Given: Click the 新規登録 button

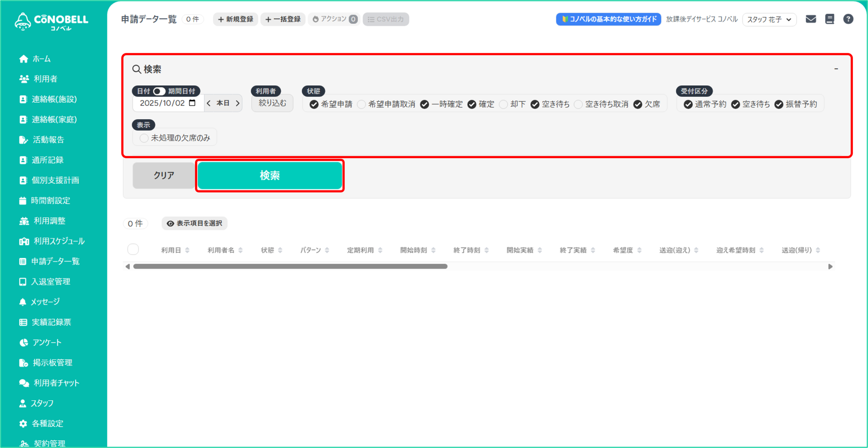Looking at the screenshot, I should [236, 19].
